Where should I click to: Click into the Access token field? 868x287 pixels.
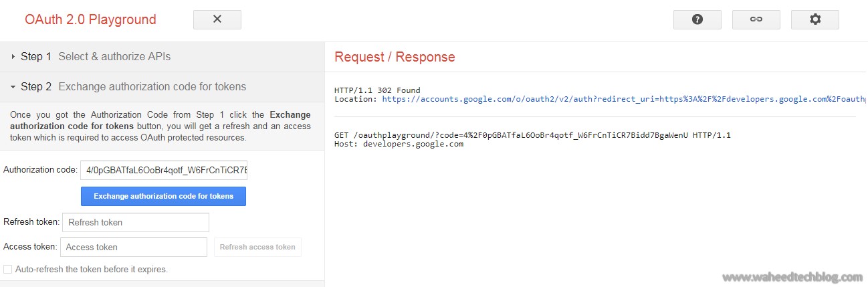point(134,247)
